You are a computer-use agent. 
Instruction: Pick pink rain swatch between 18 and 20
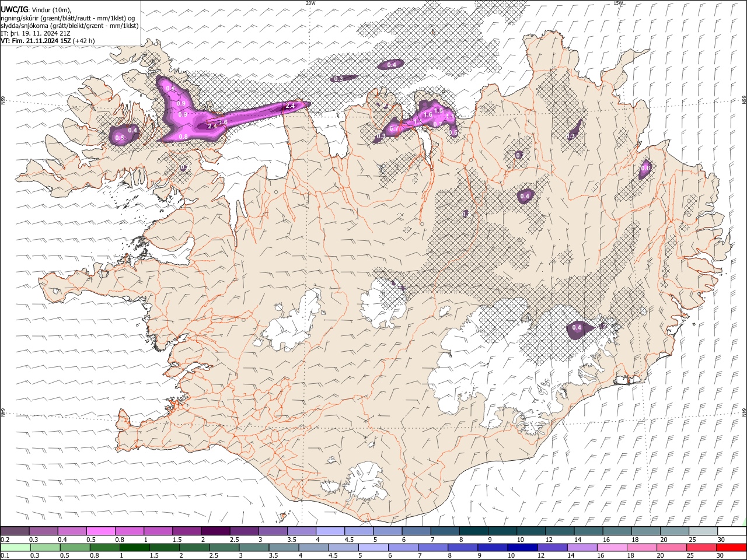pyautogui.click(x=642, y=547)
